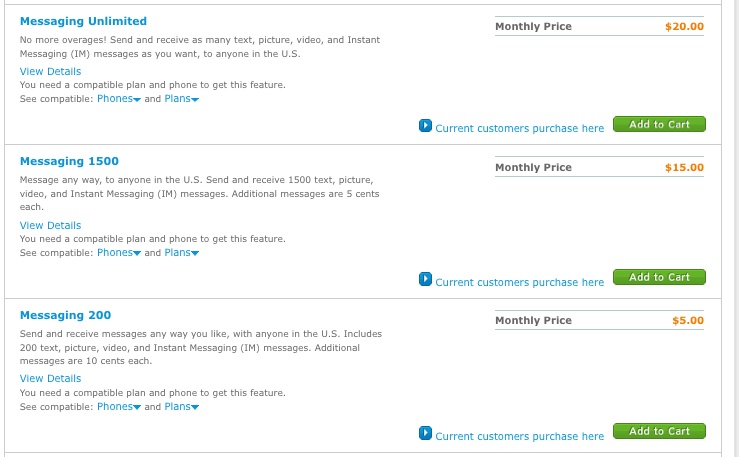
Task: Open View Details for Messaging 200
Action: click(x=50, y=379)
